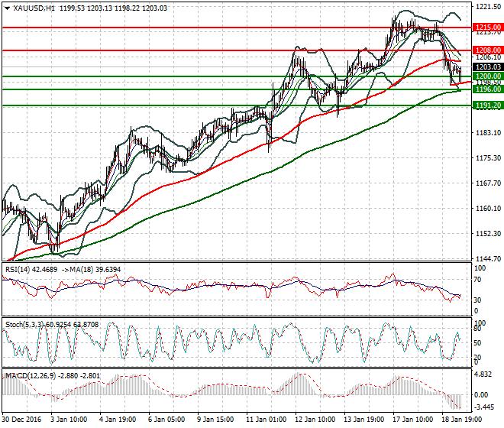Select the 1152.30 price axis value
Viewport: 504px width, 428px height.
point(488,233)
